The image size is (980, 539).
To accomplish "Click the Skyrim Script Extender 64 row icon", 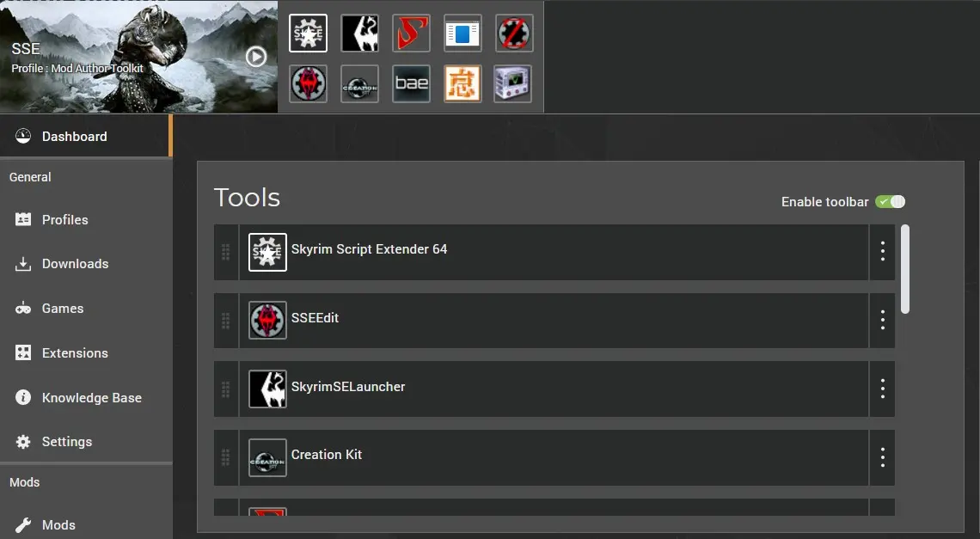I will [x=267, y=252].
